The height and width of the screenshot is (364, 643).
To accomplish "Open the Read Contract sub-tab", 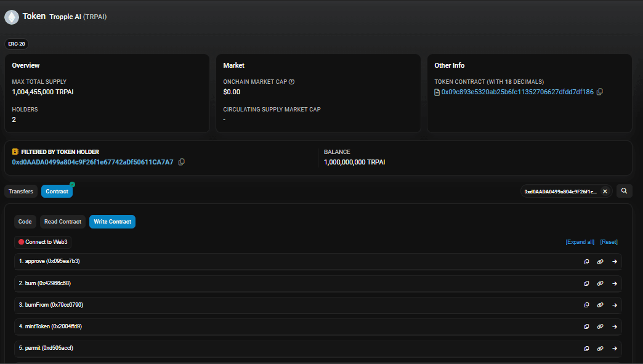I will [x=63, y=222].
